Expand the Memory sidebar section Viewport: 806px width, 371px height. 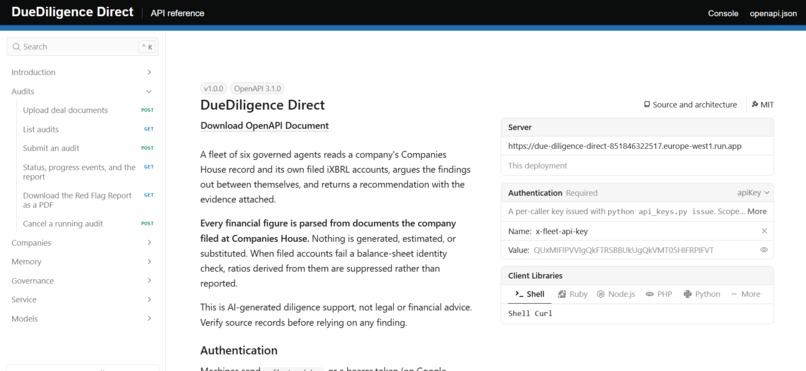149,262
